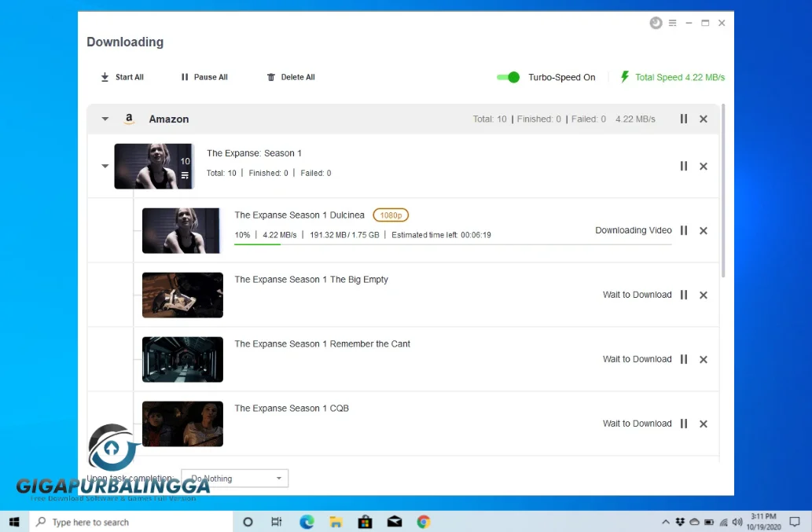Select The Big Empty episode thumbnail
812x532 pixels.
tap(182, 295)
